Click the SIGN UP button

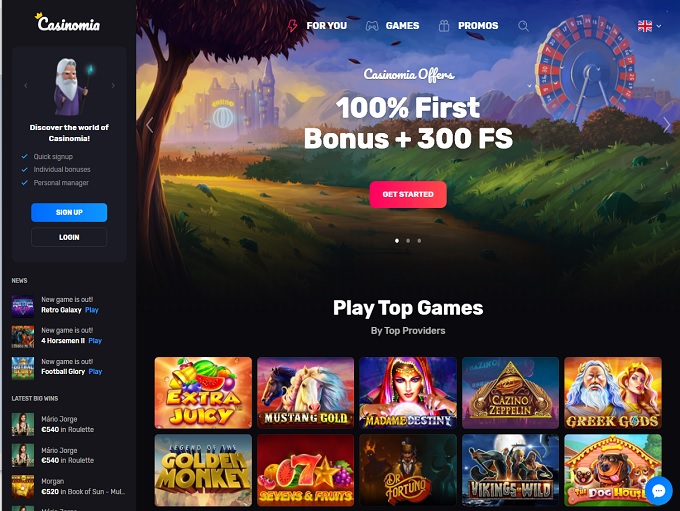point(69,213)
